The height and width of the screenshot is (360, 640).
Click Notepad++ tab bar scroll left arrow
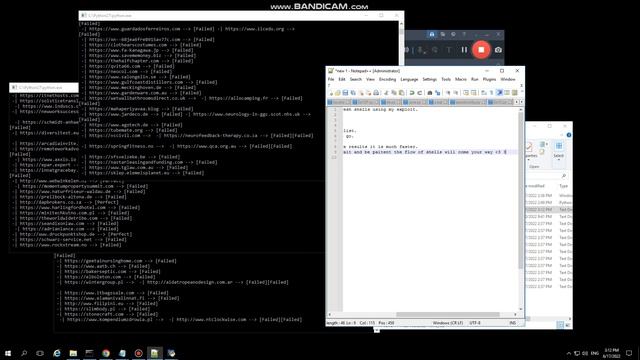[x=517, y=102]
